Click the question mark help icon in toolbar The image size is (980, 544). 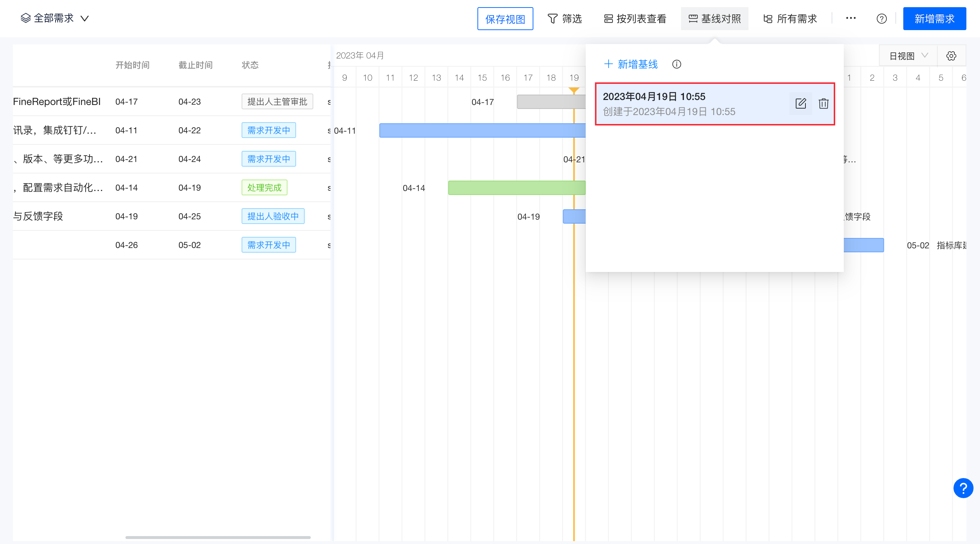[x=881, y=19]
